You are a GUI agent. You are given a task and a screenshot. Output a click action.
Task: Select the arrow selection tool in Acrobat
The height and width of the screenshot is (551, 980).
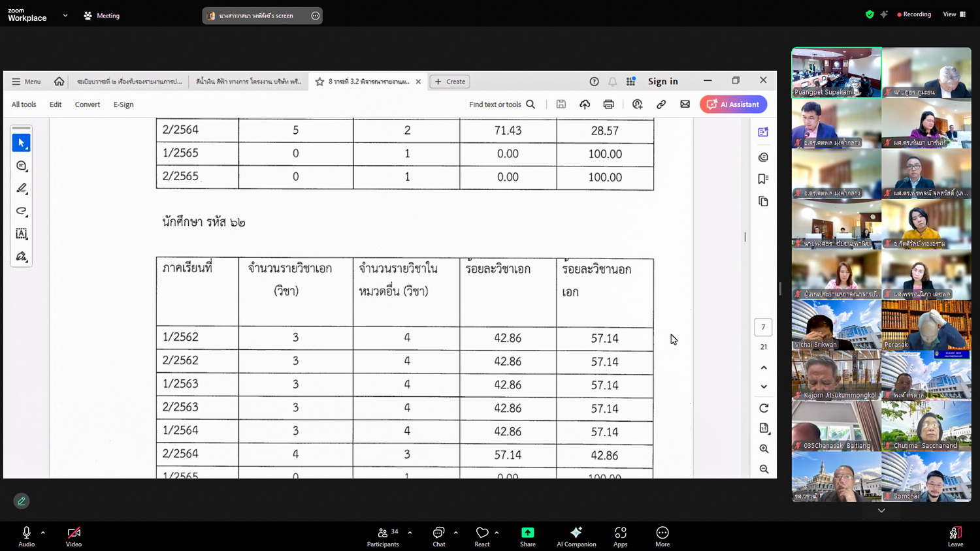pos(21,142)
